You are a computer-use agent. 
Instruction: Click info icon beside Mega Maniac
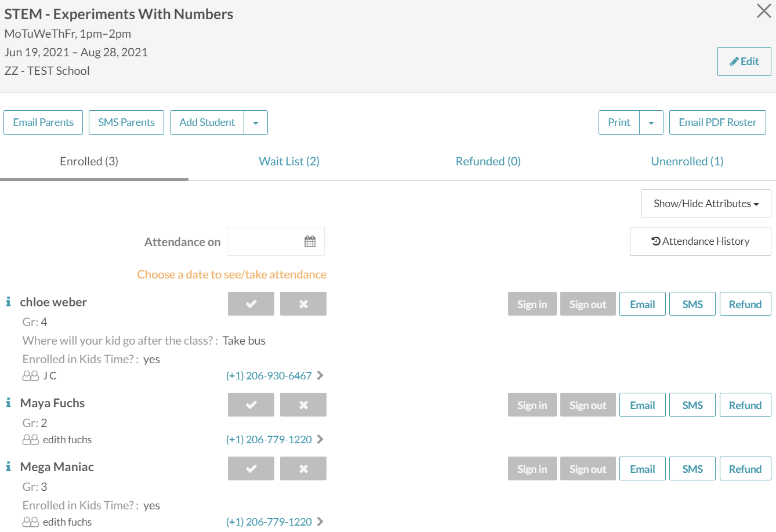click(8, 466)
